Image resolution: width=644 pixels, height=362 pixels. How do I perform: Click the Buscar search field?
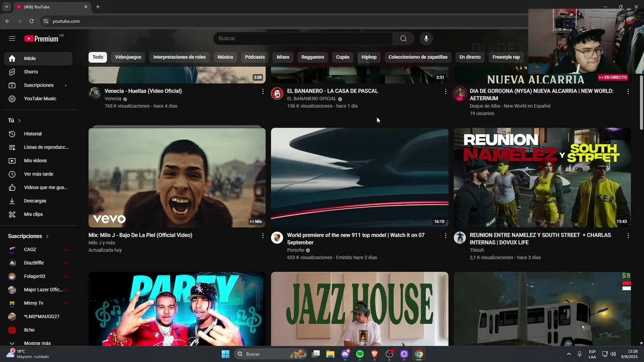click(x=303, y=39)
